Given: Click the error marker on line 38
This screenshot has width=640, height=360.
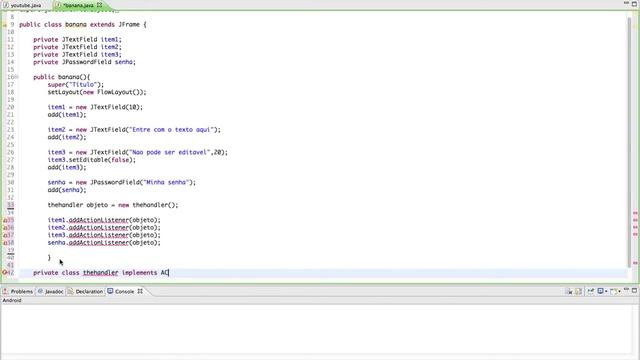Looking at the screenshot, I should click(x=5, y=243).
